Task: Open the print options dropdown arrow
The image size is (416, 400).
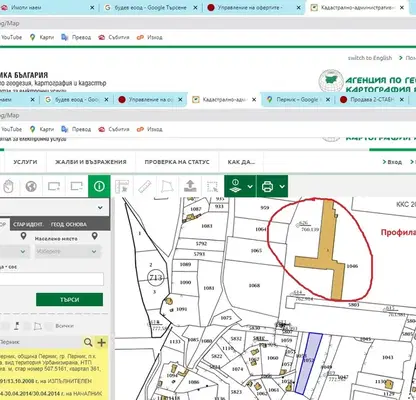Action: [x=282, y=186]
